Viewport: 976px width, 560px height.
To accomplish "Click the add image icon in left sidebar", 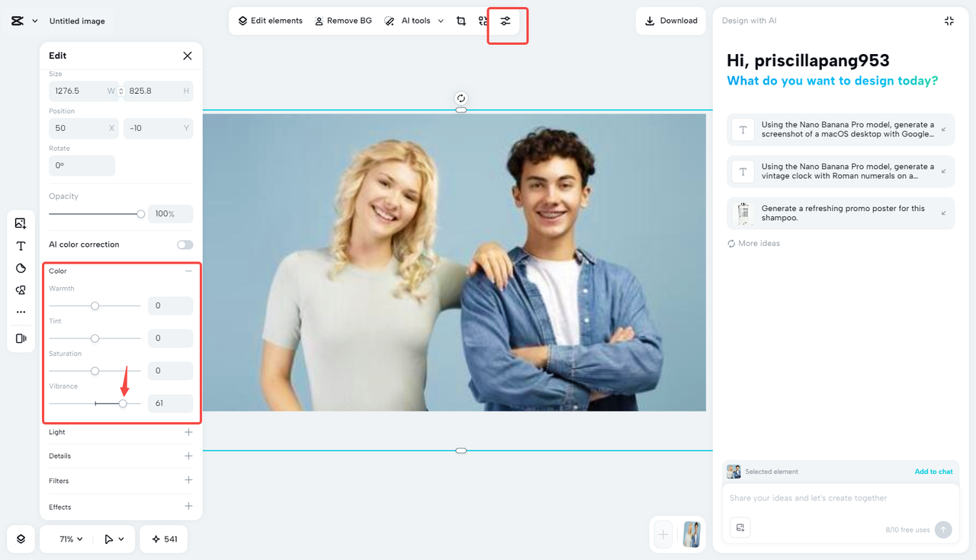I will coord(21,223).
